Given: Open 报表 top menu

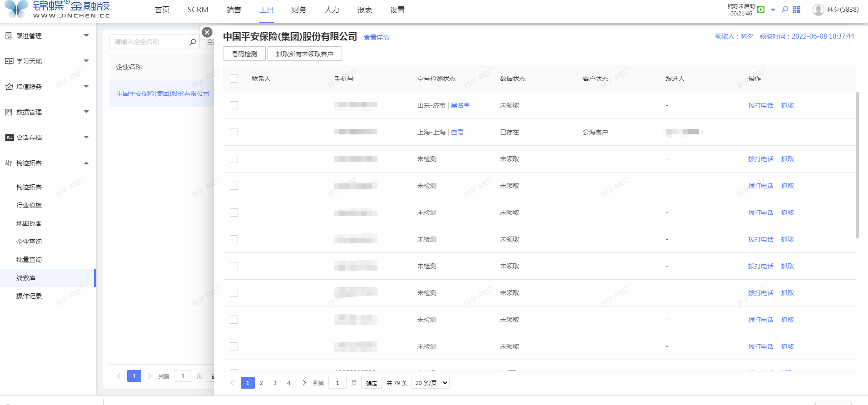Looking at the screenshot, I should click(x=365, y=10).
